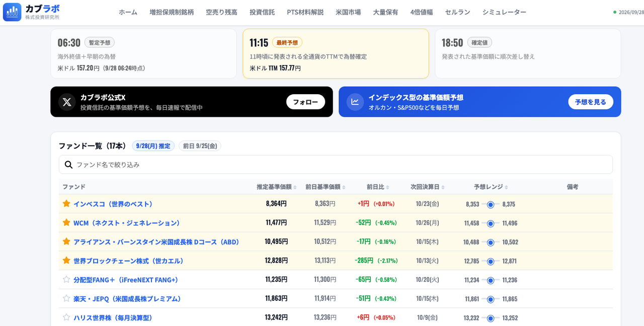Sort by 次回決算日 column

(x=428, y=187)
